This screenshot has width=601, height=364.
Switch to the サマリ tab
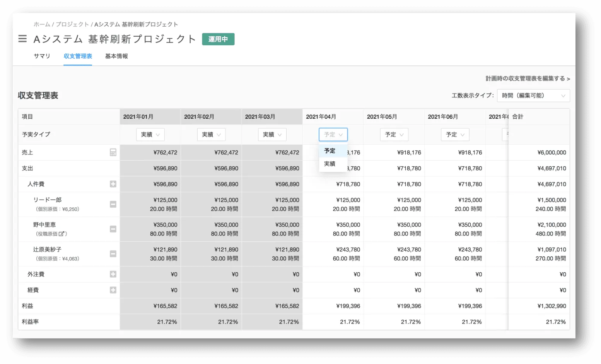[x=42, y=56]
